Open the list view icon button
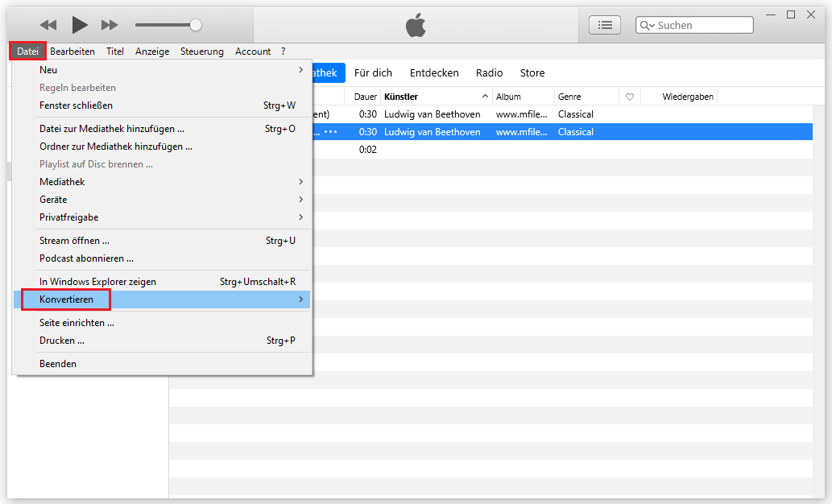The height and width of the screenshot is (504, 832). 605,25
